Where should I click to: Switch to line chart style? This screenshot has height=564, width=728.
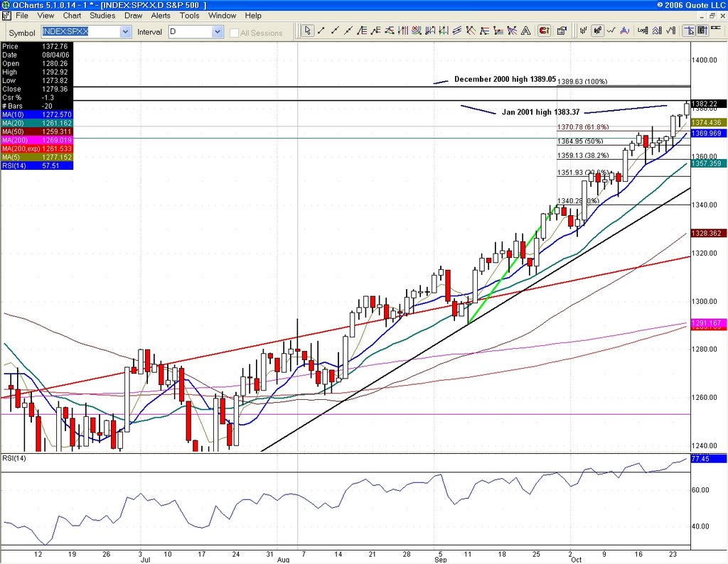(x=611, y=31)
